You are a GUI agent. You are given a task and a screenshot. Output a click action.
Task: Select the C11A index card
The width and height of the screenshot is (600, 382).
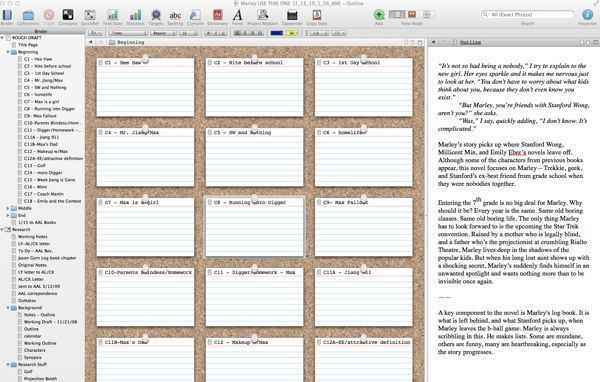[364, 297]
